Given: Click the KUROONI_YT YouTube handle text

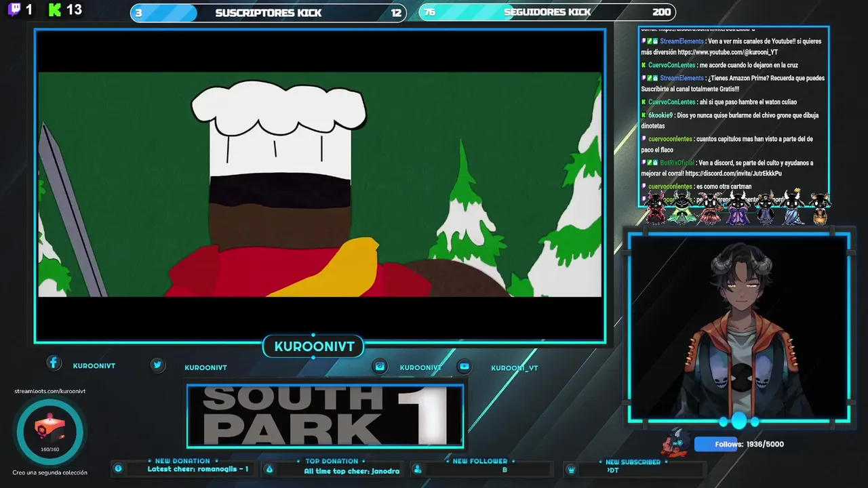Looking at the screenshot, I should [514, 368].
